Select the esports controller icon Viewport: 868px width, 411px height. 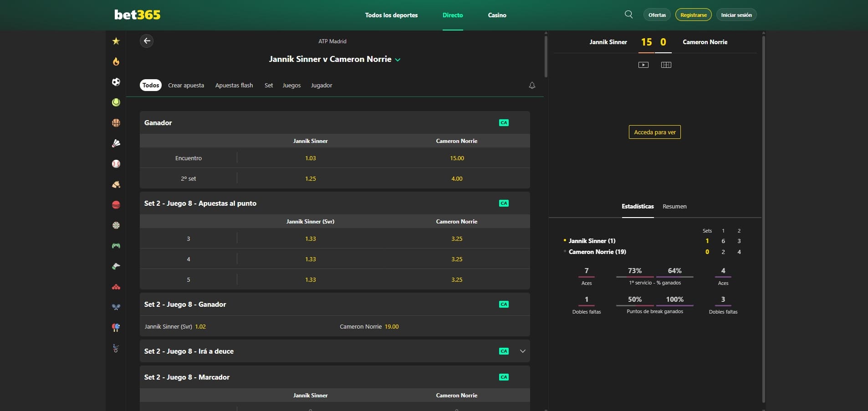coord(117,245)
